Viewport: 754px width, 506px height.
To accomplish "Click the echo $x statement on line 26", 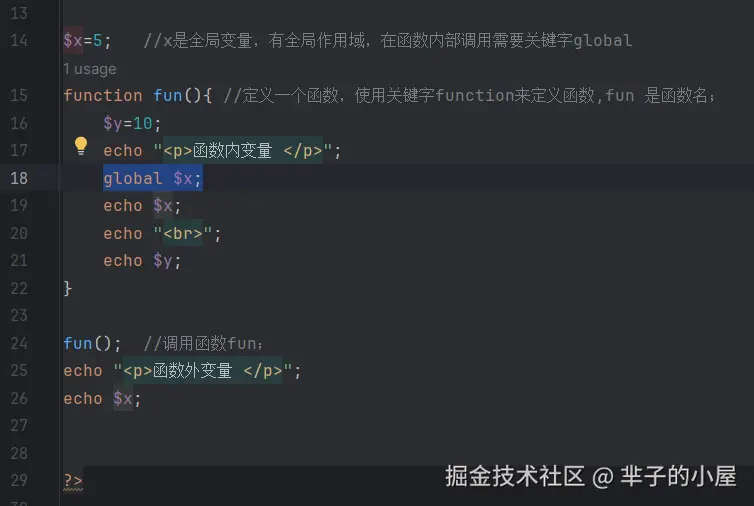I will (x=102, y=399).
